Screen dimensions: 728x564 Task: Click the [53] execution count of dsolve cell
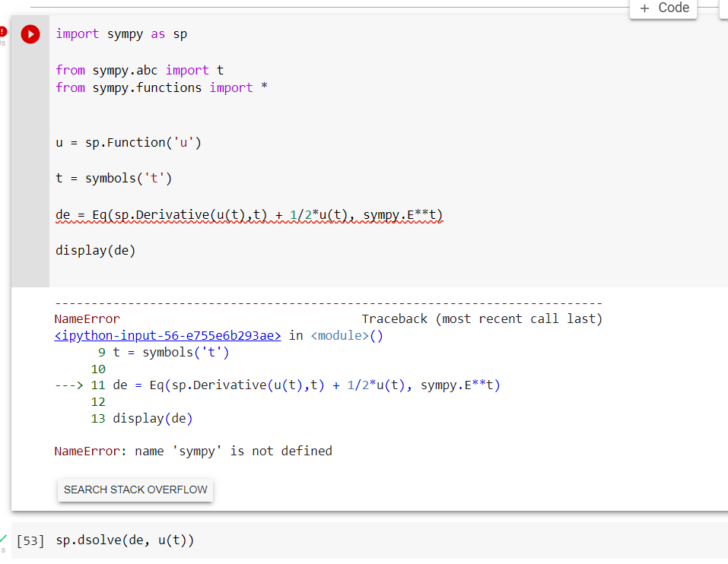point(30,540)
